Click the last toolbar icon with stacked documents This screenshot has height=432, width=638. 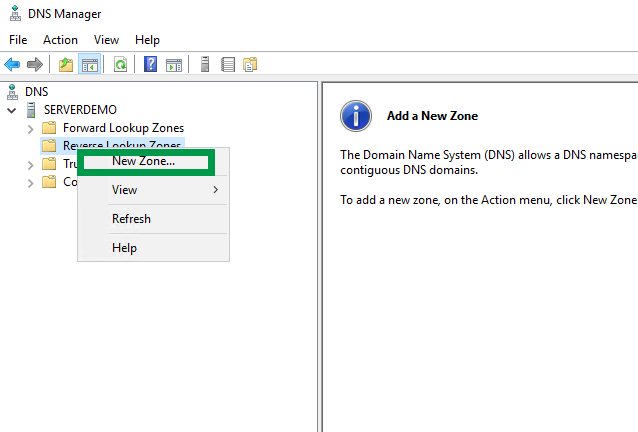point(250,64)
